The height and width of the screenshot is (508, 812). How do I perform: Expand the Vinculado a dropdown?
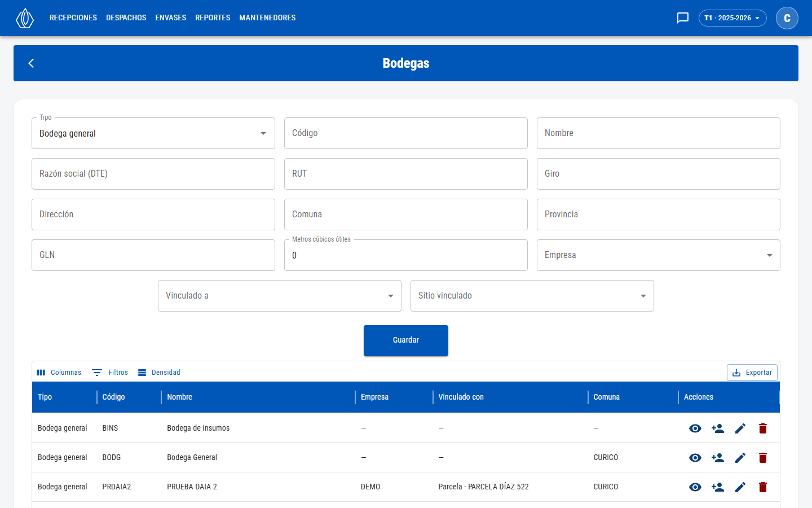click(280, 296)
